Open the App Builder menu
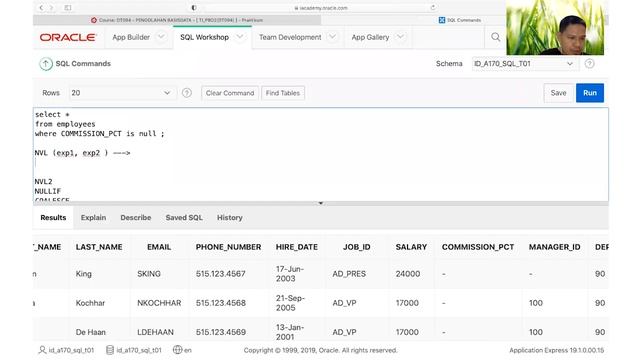640x360 pixels. click(131, 37)
